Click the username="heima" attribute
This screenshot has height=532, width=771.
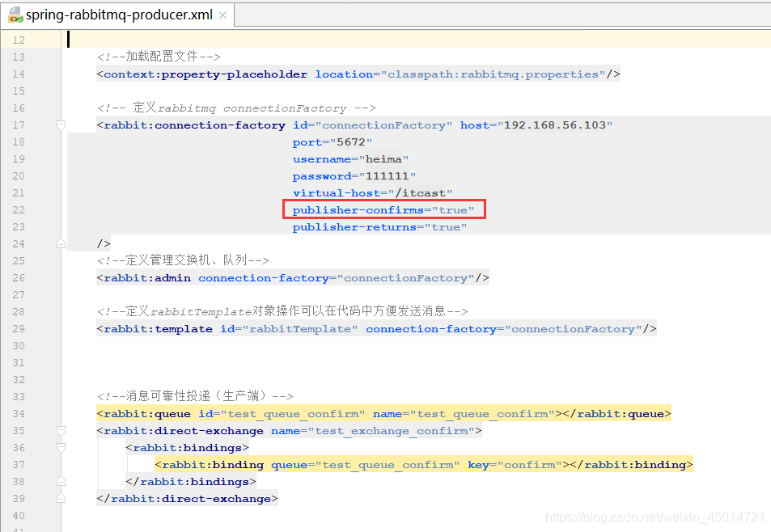(350, 159)
